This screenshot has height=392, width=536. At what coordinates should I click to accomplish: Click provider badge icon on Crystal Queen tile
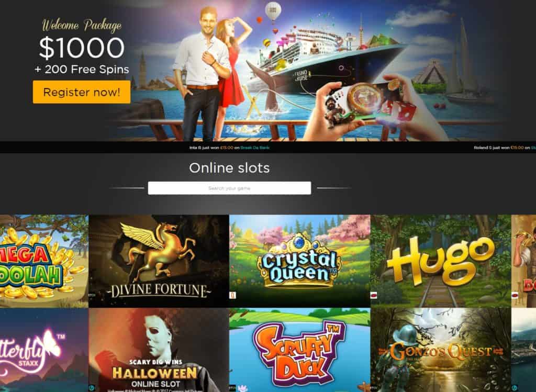click(233, 295)
